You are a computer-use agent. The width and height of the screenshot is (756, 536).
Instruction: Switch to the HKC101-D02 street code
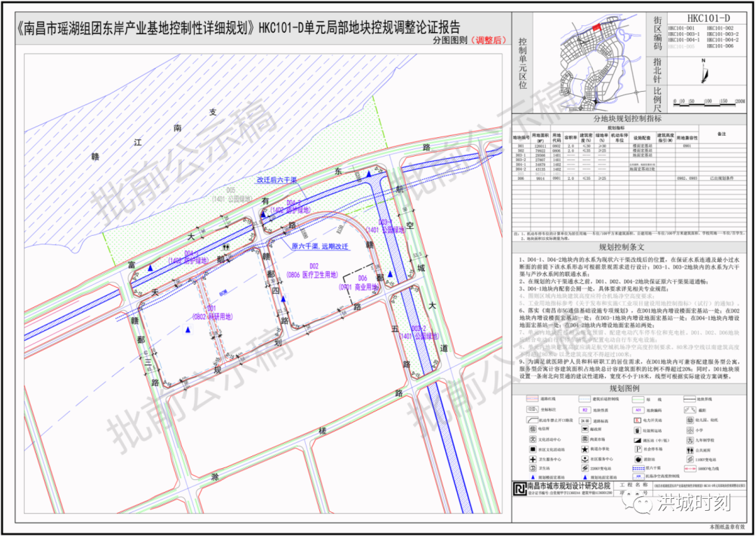pos(721,28)
